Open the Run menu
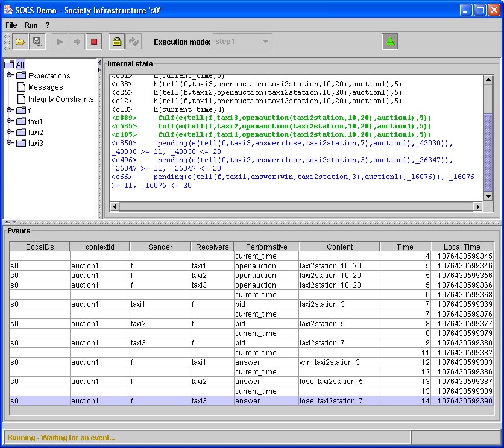 (31, 25)
